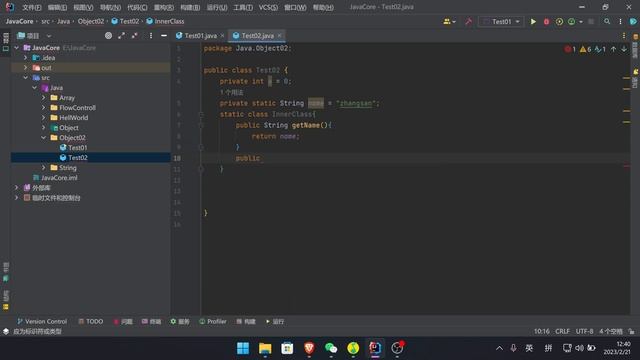Screen dimensions: 640x360
Task: Open the code-with-me people icon
Action: (x=447, y=22)
